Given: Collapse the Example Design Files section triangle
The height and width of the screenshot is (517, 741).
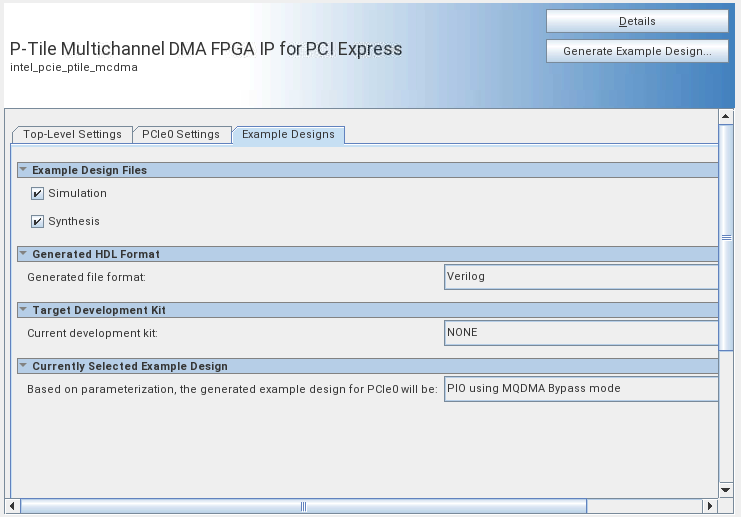Looking at the screenshot, I should pyautogui.click(x=22, y=170).
